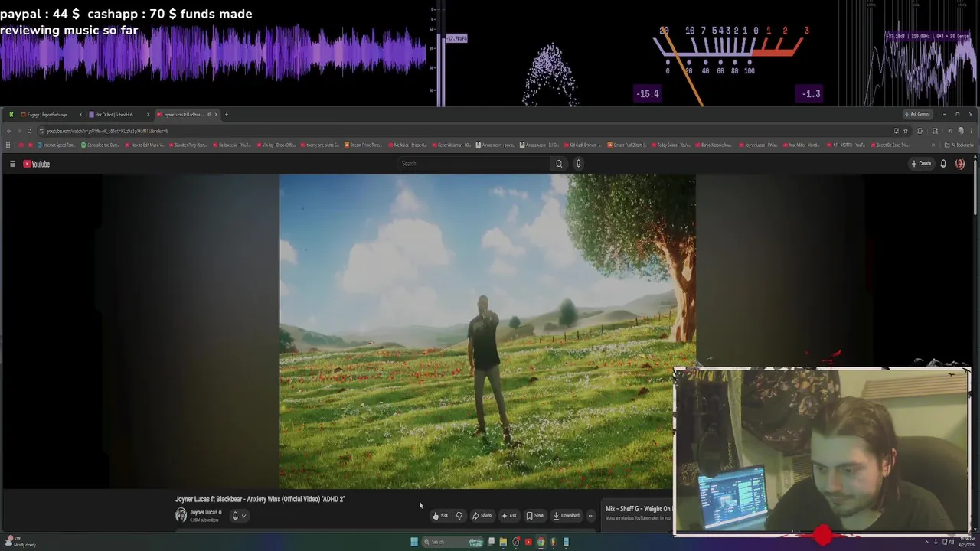Open the YouTube account avatar menu
Screen dimensions: 980x551
(960, 164)
